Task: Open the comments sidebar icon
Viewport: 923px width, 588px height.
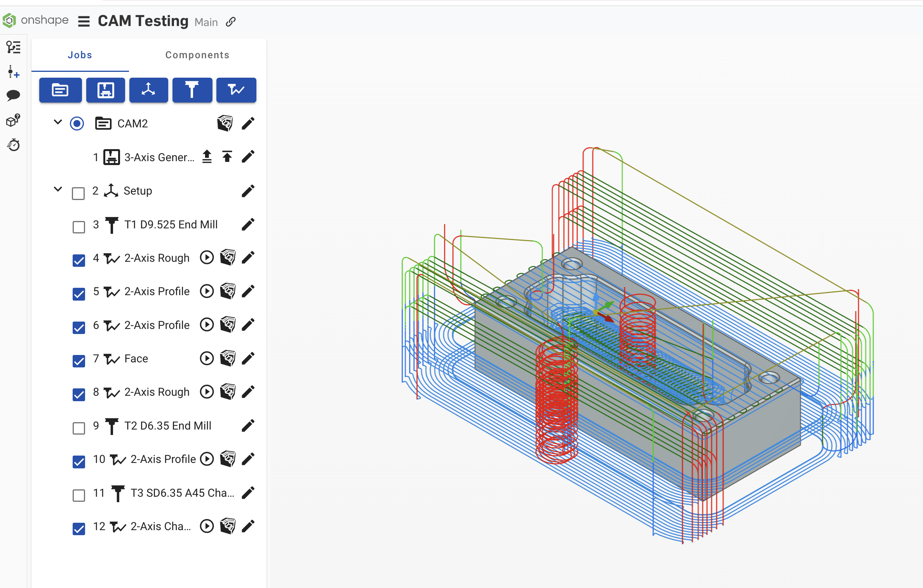Action: pos(13,95)
